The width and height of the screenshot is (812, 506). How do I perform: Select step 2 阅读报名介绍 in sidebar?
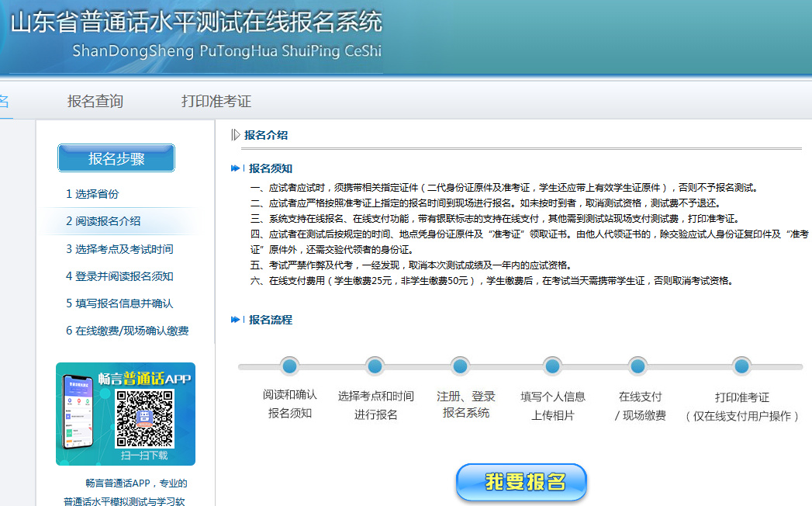(x=103, y=220)
